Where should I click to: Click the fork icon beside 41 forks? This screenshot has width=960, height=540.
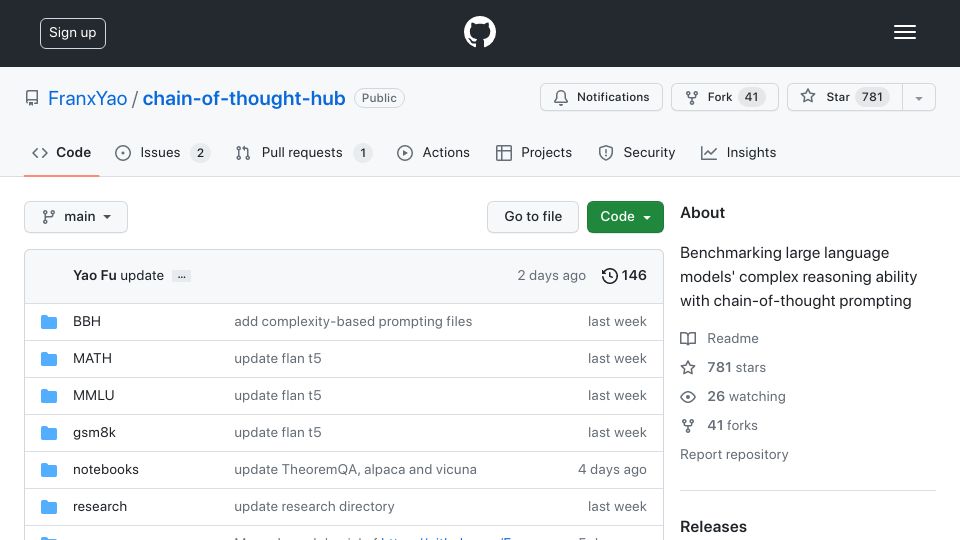(688, 426)
